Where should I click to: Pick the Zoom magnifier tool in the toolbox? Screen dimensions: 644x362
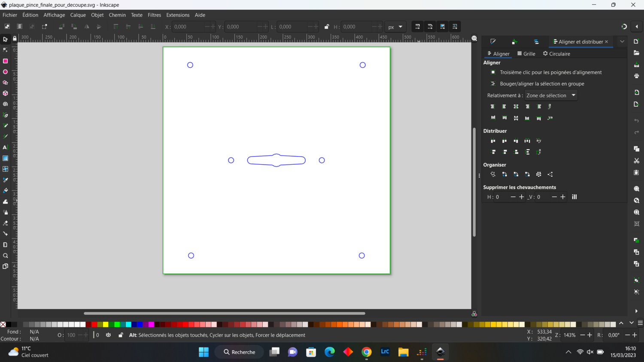point(5,256)
